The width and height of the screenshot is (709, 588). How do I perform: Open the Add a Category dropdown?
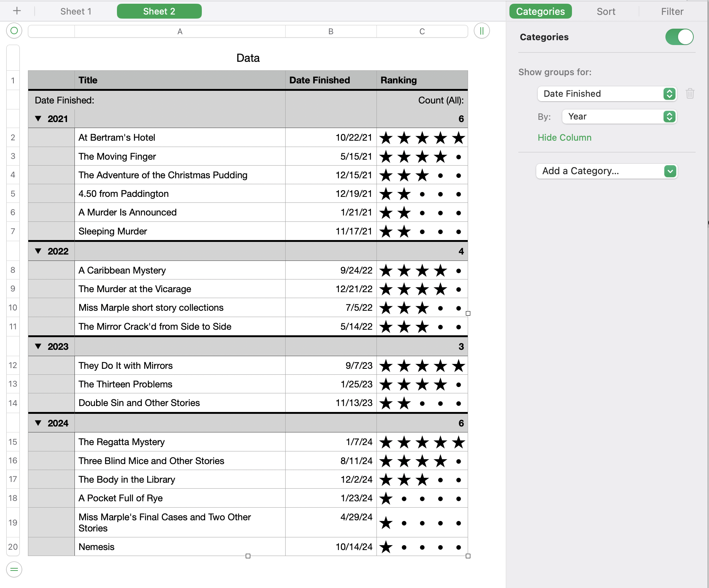[x=607, y=171]
